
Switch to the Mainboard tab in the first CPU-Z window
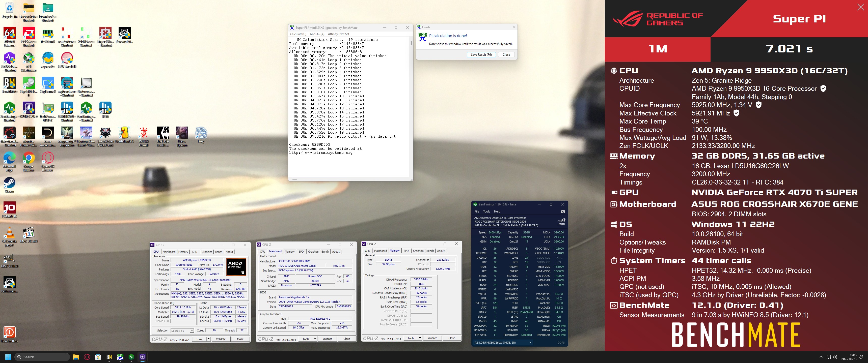(x=169, y=252)
